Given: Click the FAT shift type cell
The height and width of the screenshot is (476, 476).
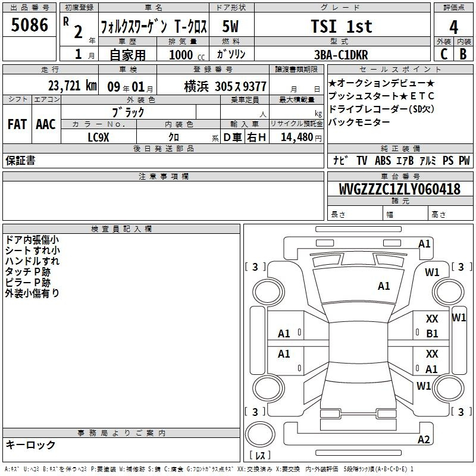Looking at the screenshot, I should pyautogui.click(x=17, y=124).
